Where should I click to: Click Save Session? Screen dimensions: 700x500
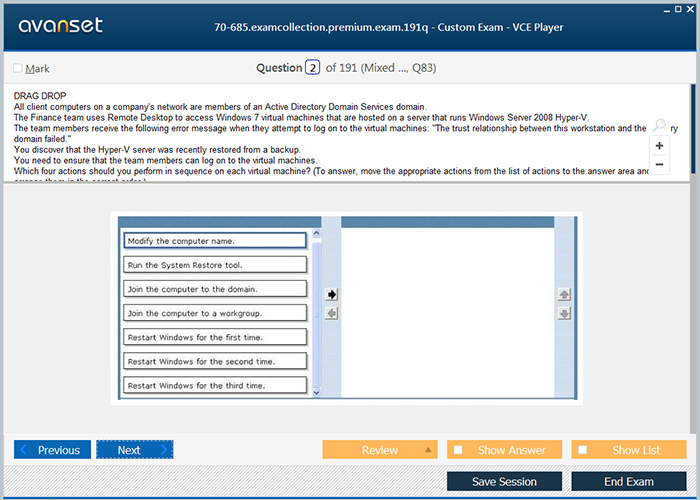coord(504,482)
